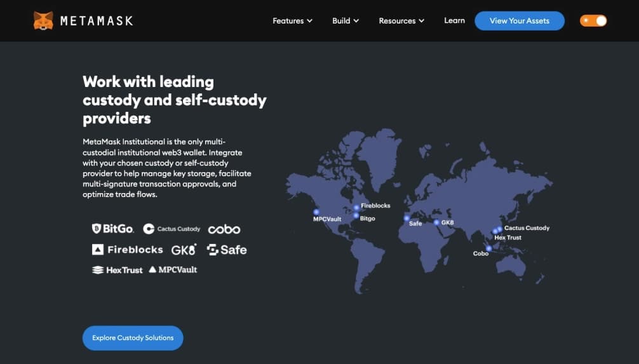
Task: Click the Fireblocks provider logo
Action: [127, 250]
